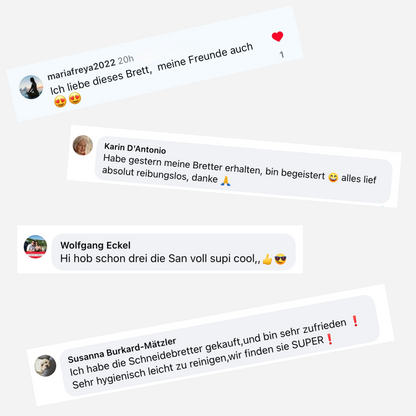The height and width of the screenshot is (416, 416).
Task: Click Karin's comment text about Bretter
Action: pos(239,170)
